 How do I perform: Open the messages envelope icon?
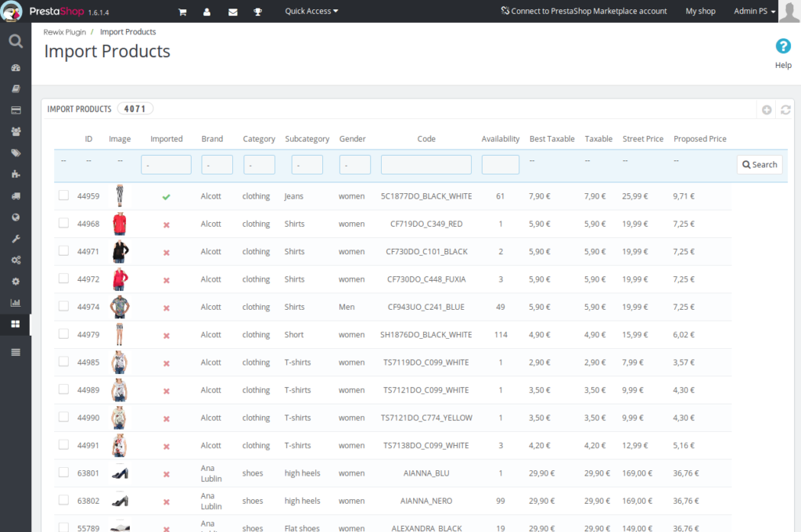point(233,12)
